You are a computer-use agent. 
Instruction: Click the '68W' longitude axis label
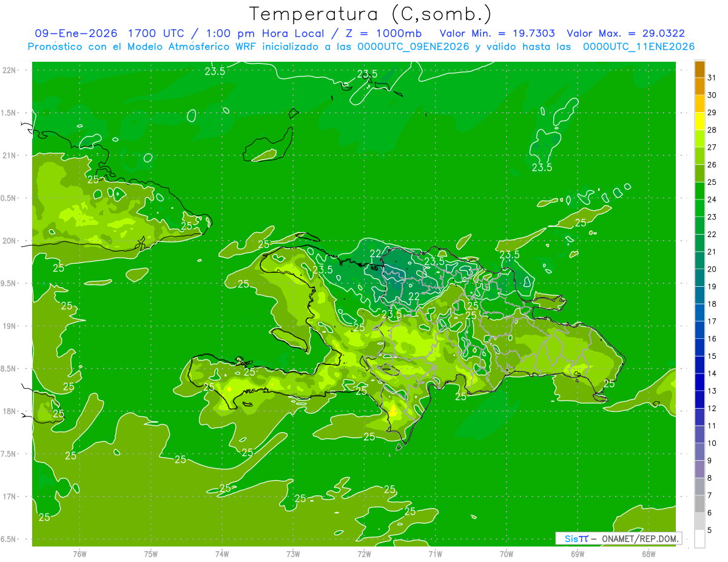649,554
